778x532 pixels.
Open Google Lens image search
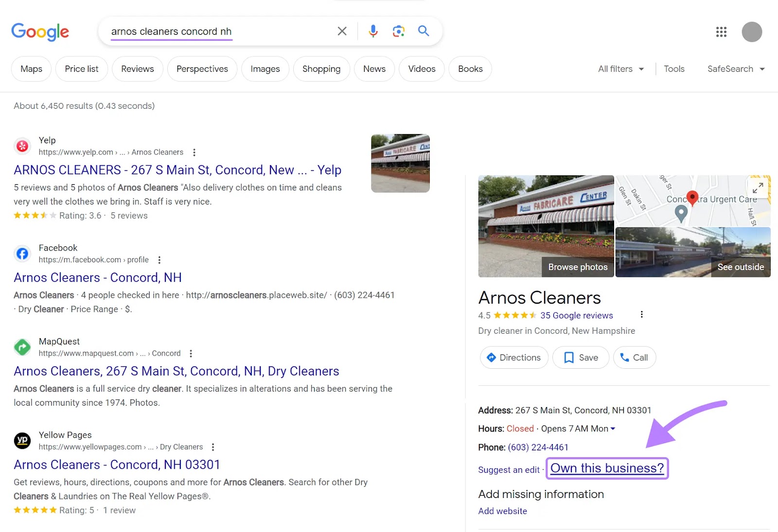tap(398, 31)
